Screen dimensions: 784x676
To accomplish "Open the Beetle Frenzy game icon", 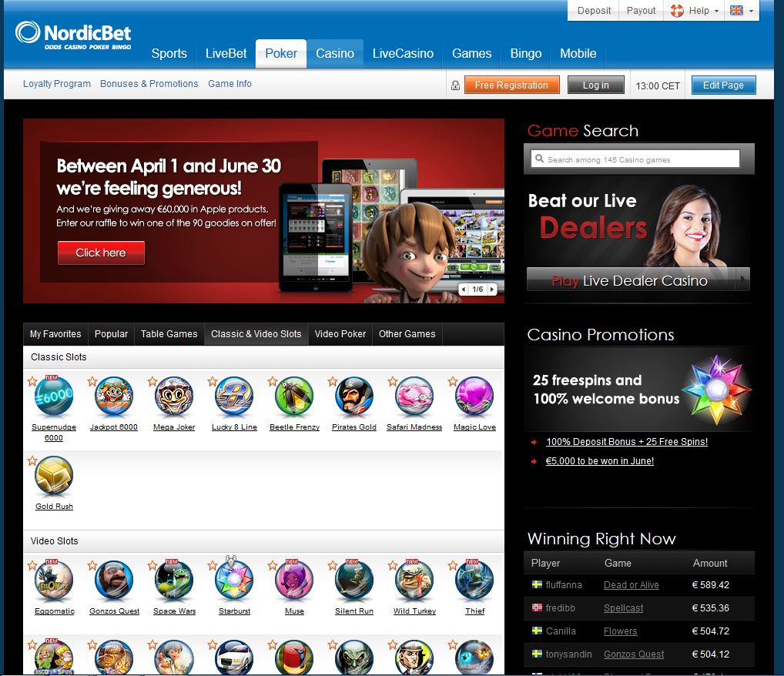I will tap(294, 397).
